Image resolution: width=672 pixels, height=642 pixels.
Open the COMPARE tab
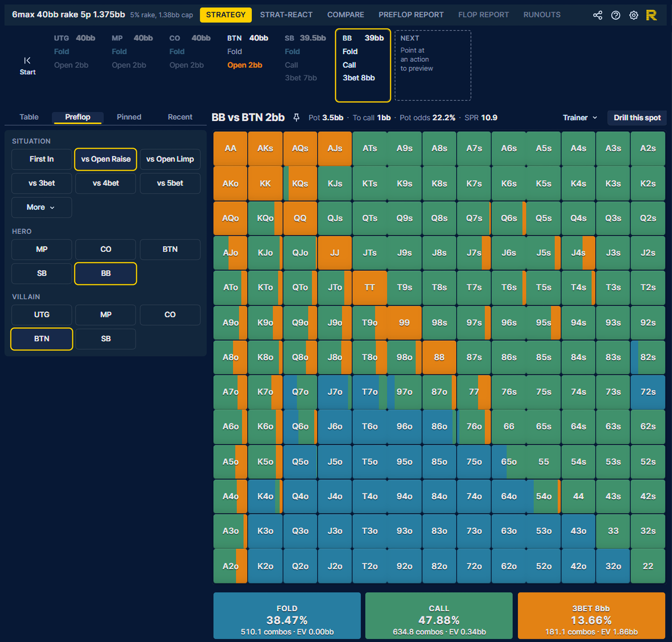[345, 15]
